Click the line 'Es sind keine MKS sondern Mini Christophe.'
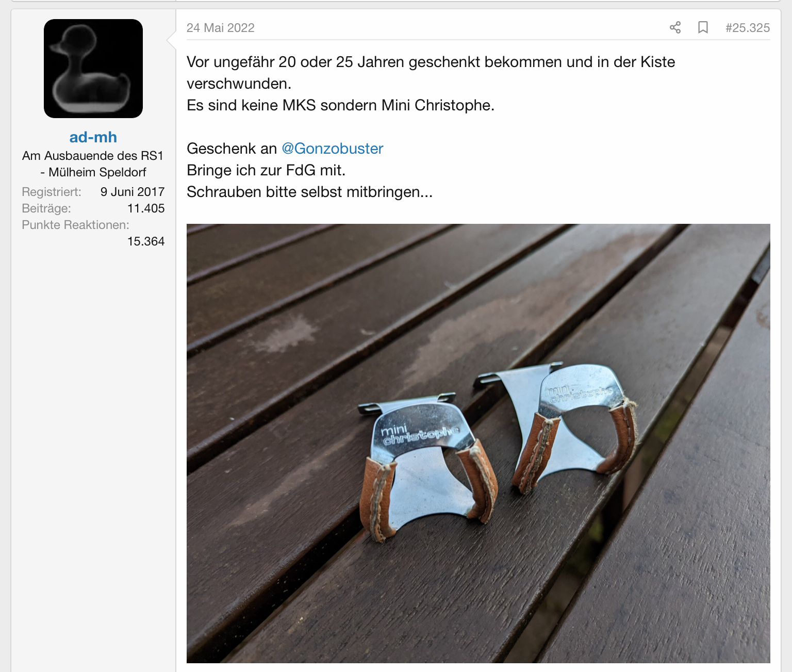The width and height of the screenshot is (792, 672). [340, 105]
